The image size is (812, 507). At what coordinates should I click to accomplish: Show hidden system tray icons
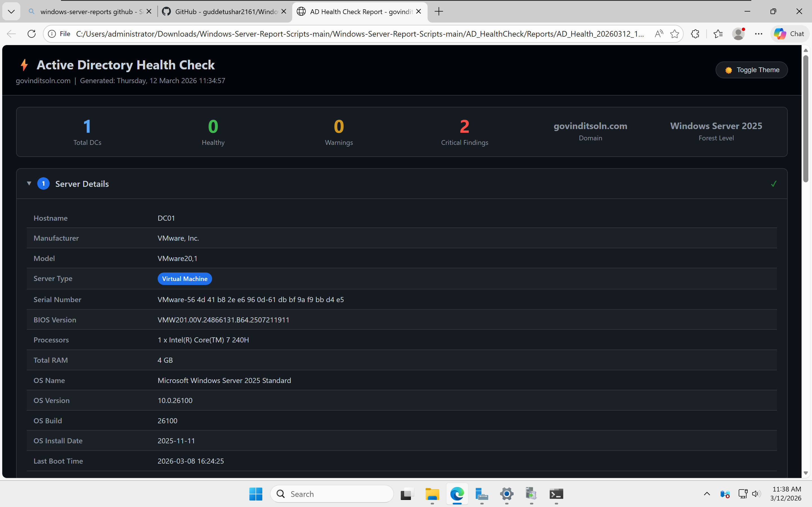tap(707, 493)
